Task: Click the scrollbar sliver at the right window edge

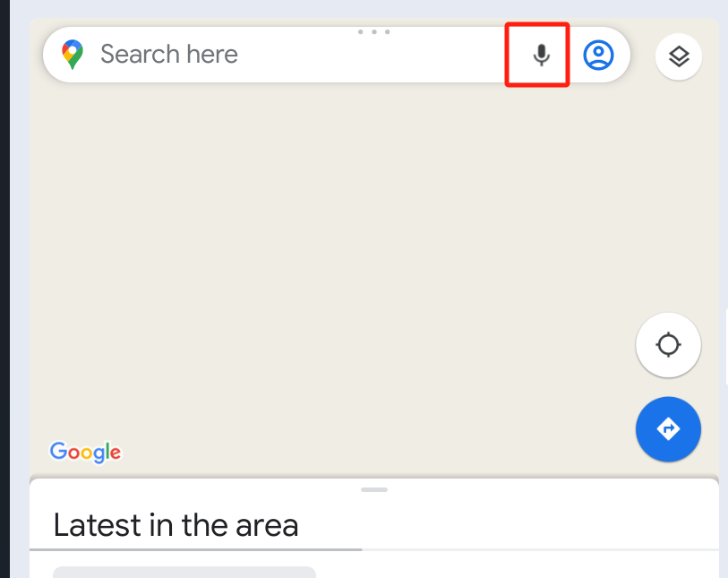Action: coord(726,347)
